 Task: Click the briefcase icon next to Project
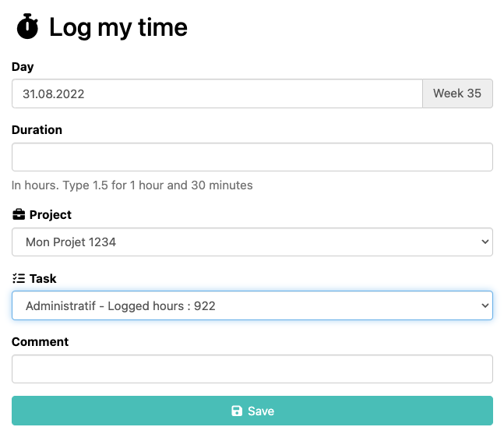tap(19, 215)
